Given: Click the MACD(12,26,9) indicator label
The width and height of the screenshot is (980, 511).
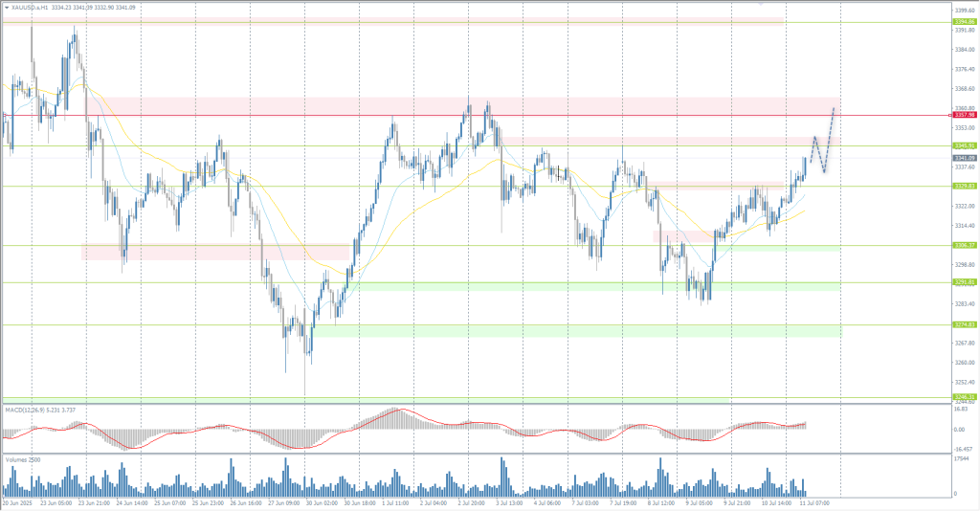Looking at the screenshot, I should click(38, 410).
